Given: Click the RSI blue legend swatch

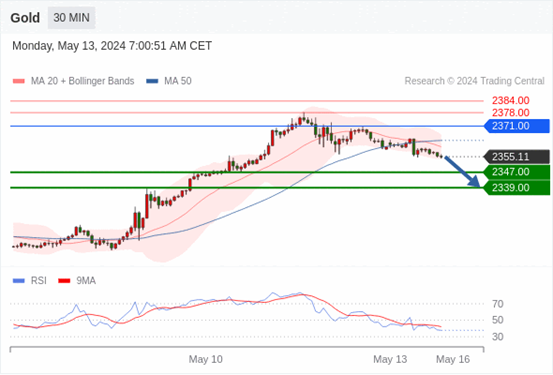Looking at the screenshot, I should point(19,281).
